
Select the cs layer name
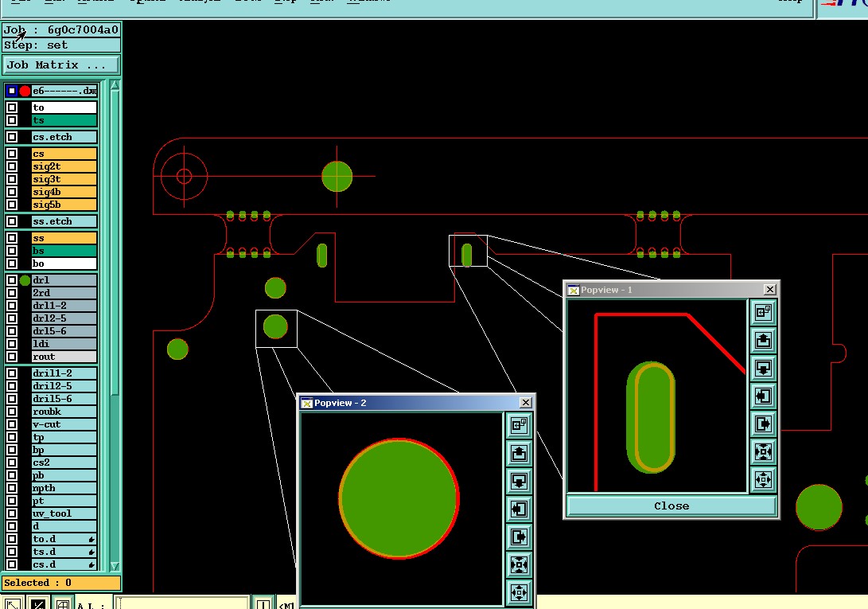64,154
